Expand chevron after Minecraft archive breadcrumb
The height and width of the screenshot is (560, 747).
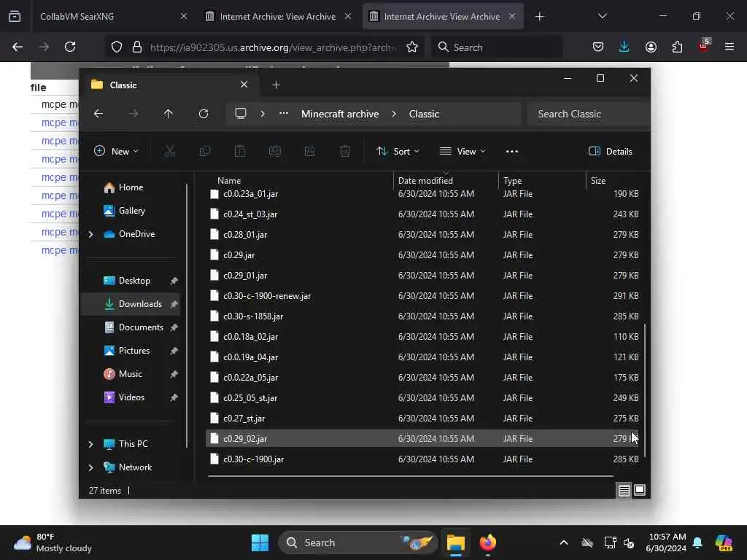394,114
